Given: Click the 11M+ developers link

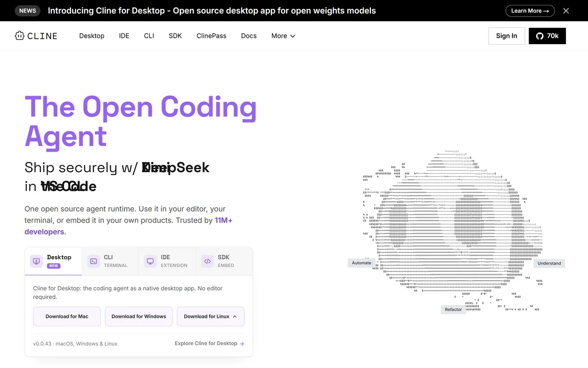Looking at the screenshot, I should (128, 226).
